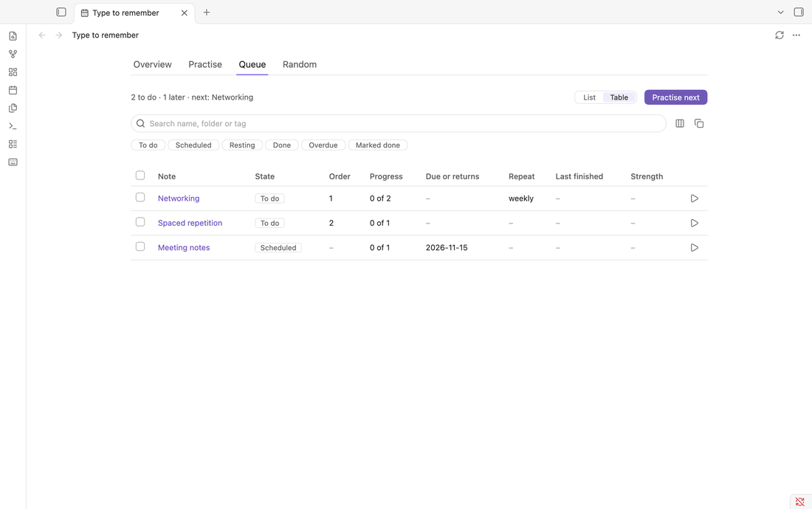
Task: Navigate back with the left arrow
Action: click(42, 35)
